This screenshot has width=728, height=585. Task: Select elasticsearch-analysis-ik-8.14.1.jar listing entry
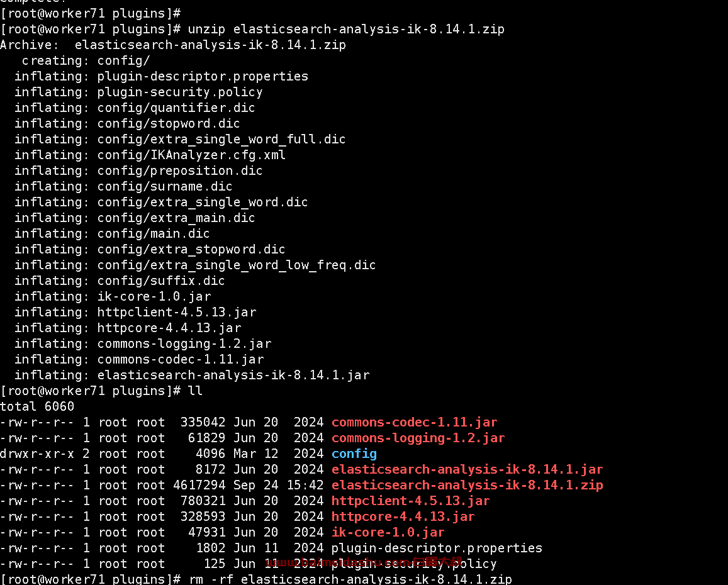[467, 469]
